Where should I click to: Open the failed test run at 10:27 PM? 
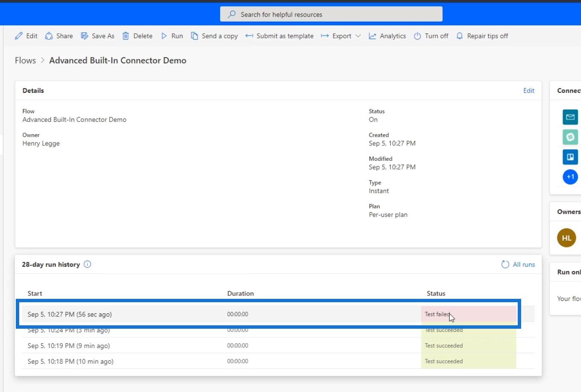tap(70, 314)
